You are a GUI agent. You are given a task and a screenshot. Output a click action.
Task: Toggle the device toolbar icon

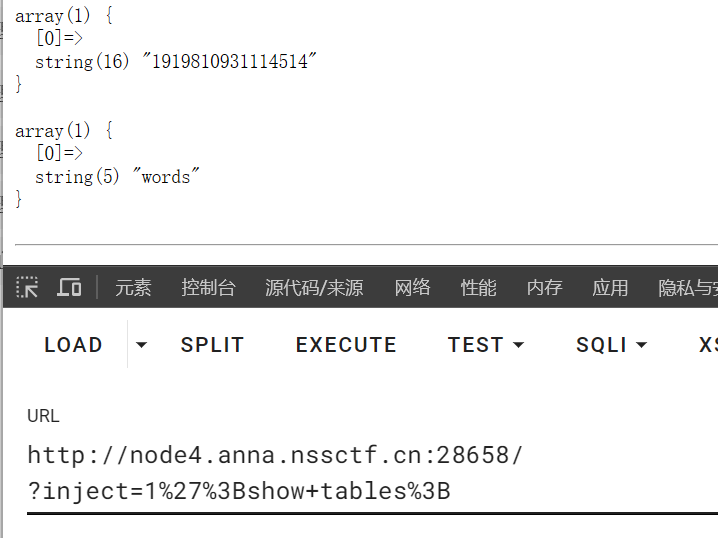point(69,288)
